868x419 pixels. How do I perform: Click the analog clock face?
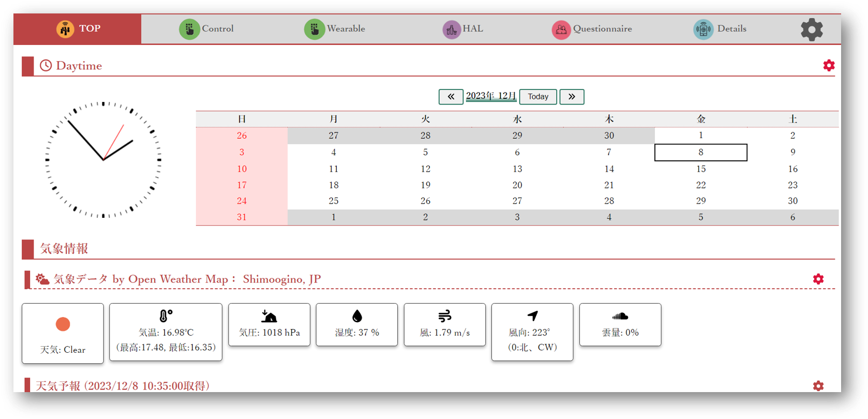click(103, 160)
